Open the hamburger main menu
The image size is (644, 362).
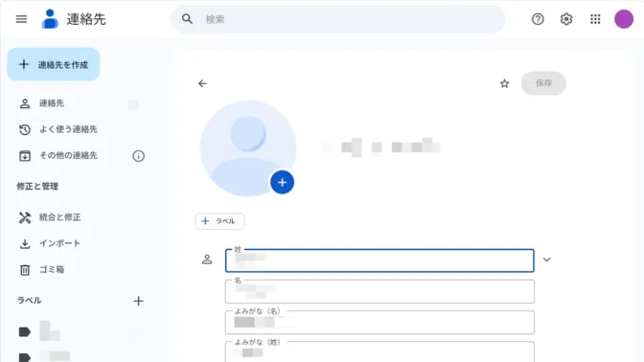21,19
